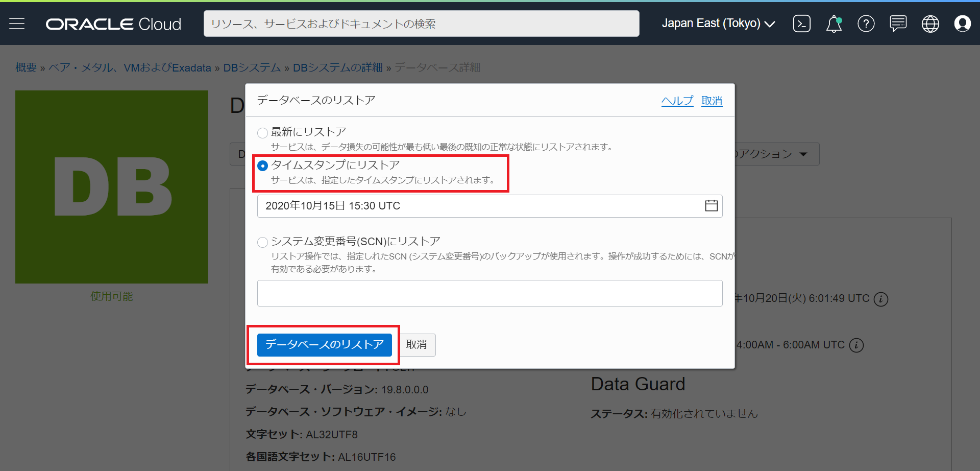Image resolution: width=980 pixels, height=471 pixels.
Task: Select 最新にリストア restore option
Action: 262,132
